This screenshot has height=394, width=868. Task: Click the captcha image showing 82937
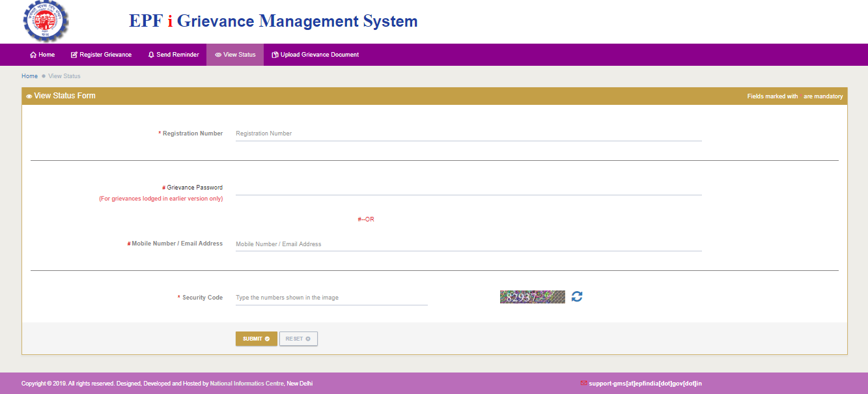point(533,297)
